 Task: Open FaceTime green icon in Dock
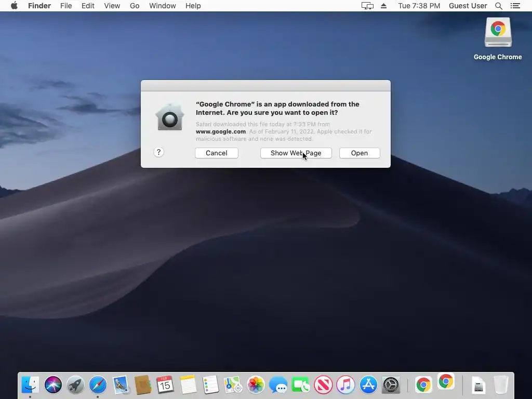tap(301, 385)
